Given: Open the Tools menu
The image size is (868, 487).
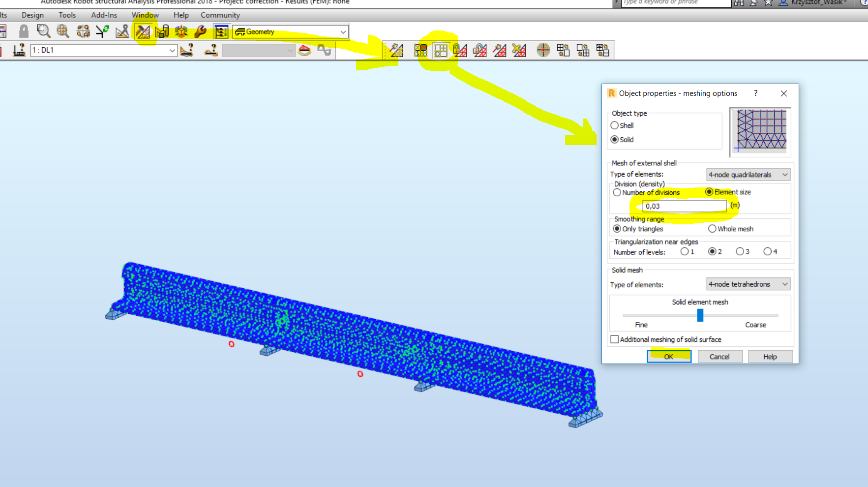Looking at the screenshot, I should coord(67,15).
